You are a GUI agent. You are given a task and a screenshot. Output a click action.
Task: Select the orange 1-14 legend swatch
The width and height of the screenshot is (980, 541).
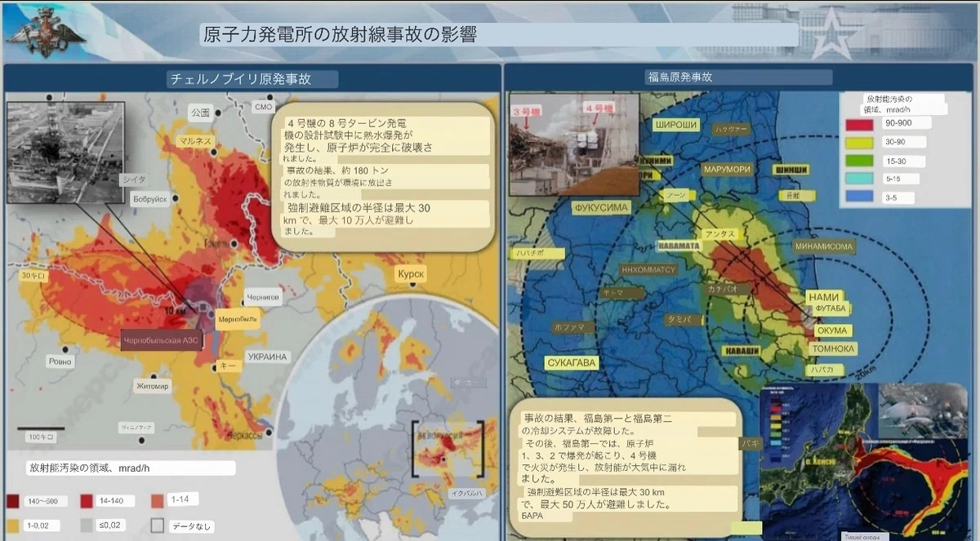158,500
